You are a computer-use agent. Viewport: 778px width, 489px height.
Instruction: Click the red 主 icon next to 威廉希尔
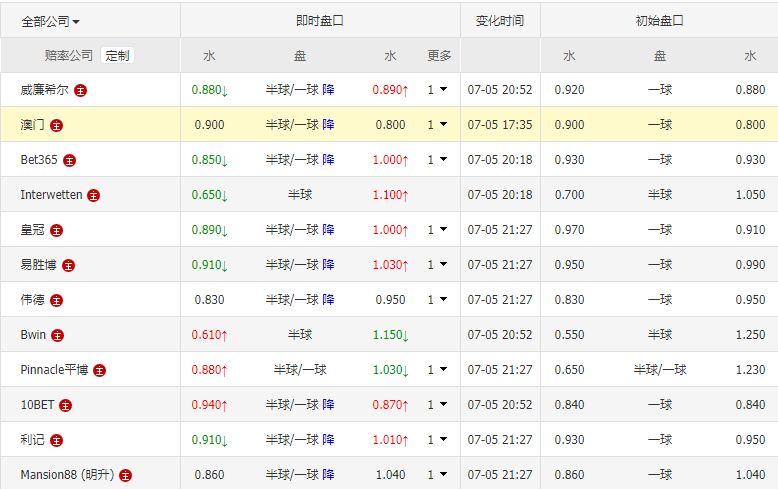click(x=81, y=90)
